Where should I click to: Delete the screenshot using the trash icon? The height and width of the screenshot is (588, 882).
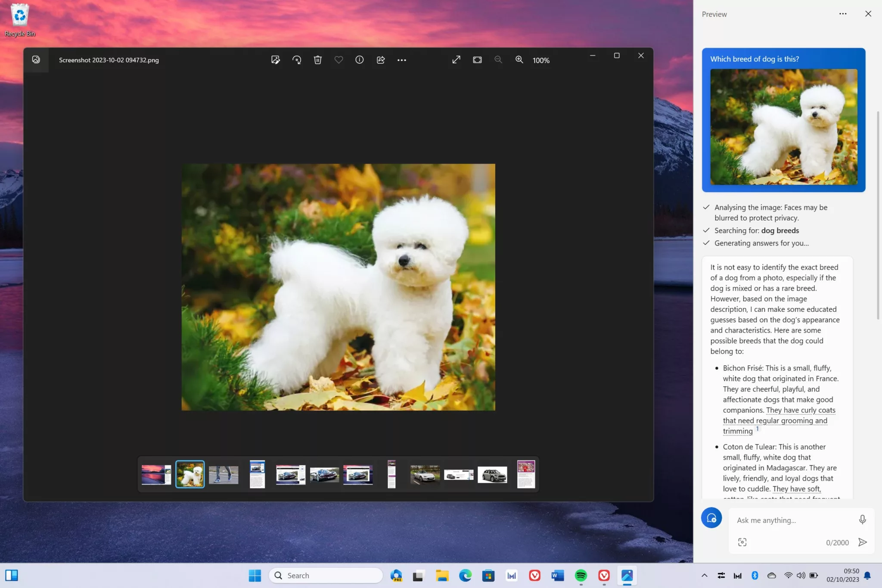pyautogui.click(x=317, y=60)
